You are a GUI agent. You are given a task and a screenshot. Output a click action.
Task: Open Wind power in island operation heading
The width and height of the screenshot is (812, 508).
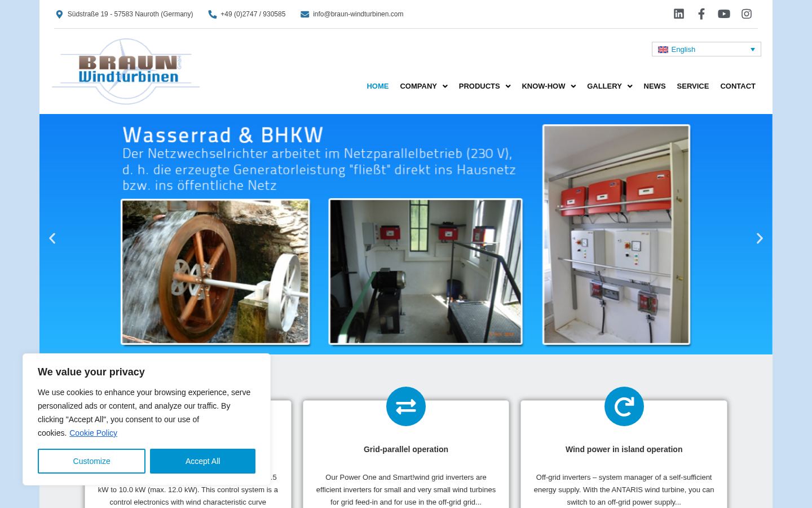pos(624,449)
